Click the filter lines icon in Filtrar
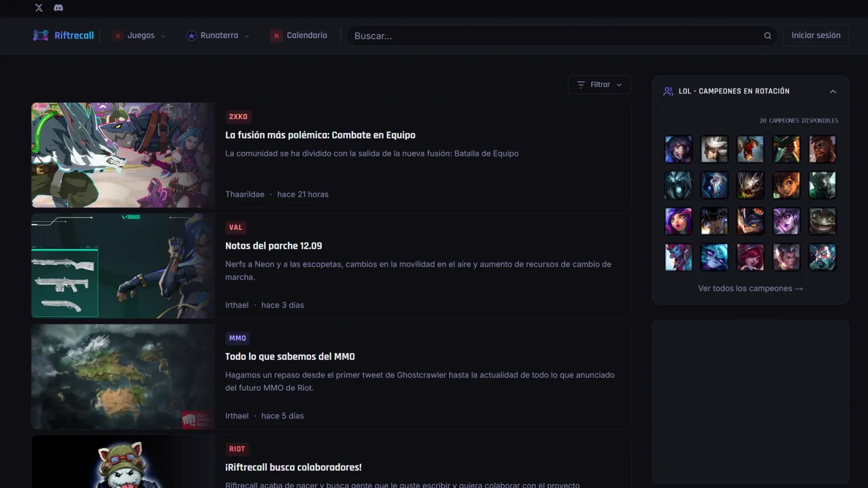868x488 pixels. coord(581,85)
